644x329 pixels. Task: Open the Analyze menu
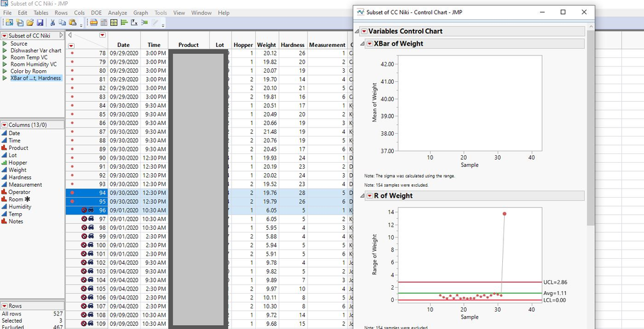coord(117,13)
